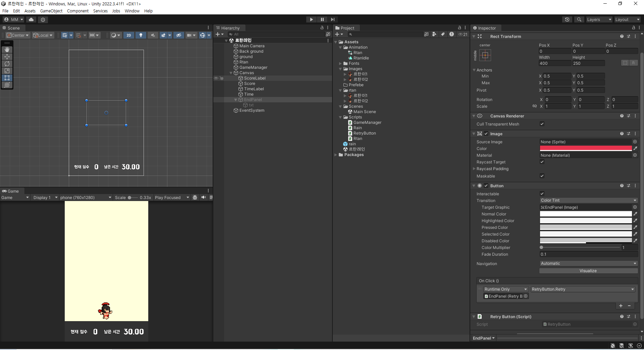
Task: Select the Rotate tool in Scene
Action: click(7, 64)
